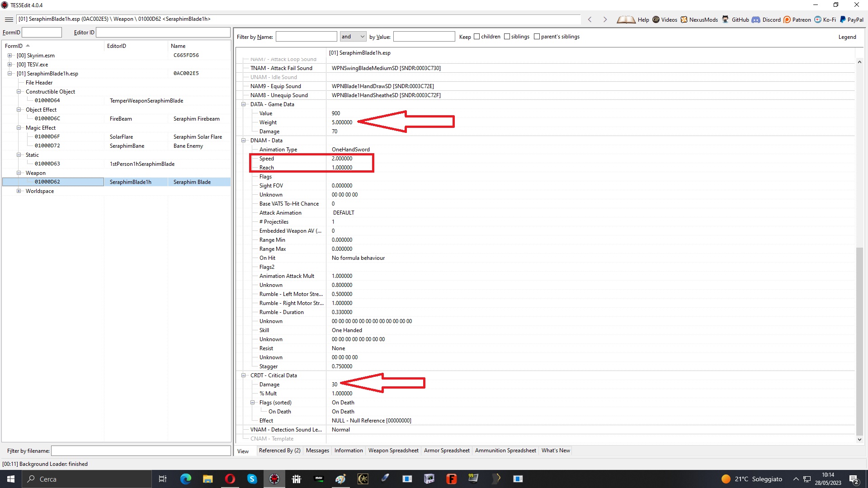868x488 pixels.
Task: Focus the Filter by filename field
Action: point(141,450)
